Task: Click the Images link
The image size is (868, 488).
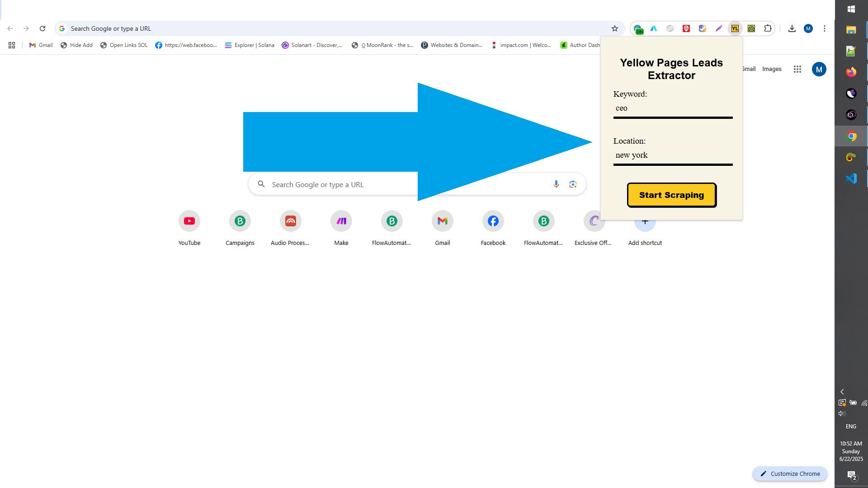Action: coord(771,69)
